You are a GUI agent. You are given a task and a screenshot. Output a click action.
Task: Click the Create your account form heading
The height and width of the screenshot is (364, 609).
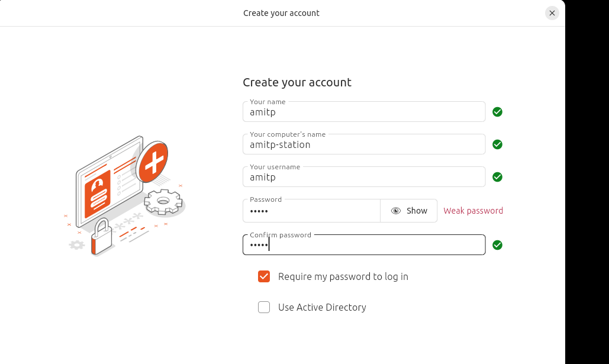(x=297, y=82)
